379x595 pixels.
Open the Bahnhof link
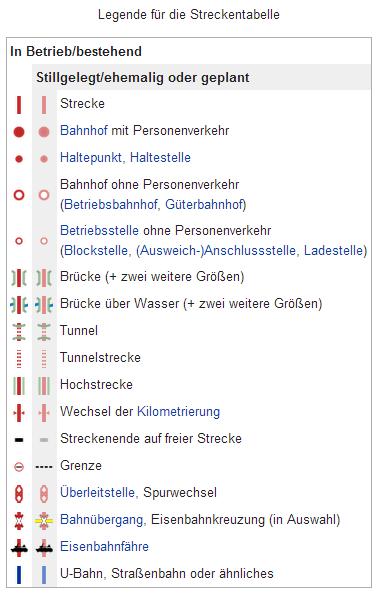(x=84, y=131)
